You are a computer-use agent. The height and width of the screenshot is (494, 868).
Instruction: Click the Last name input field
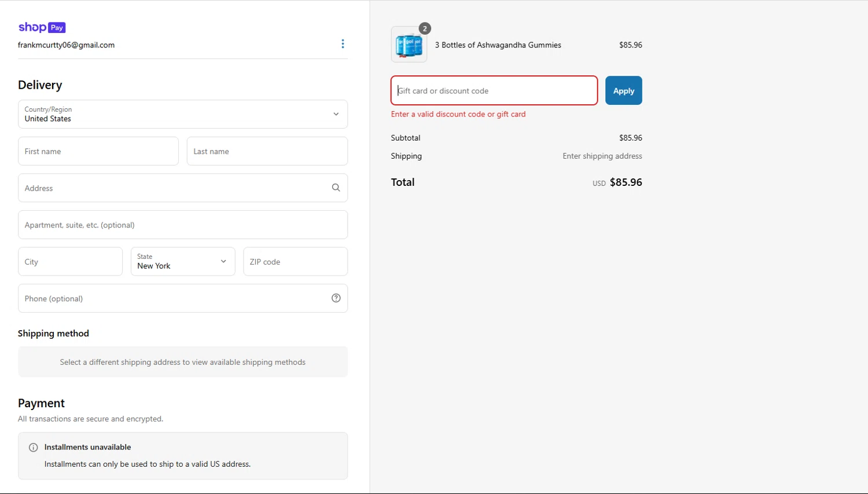click(267, 151)
